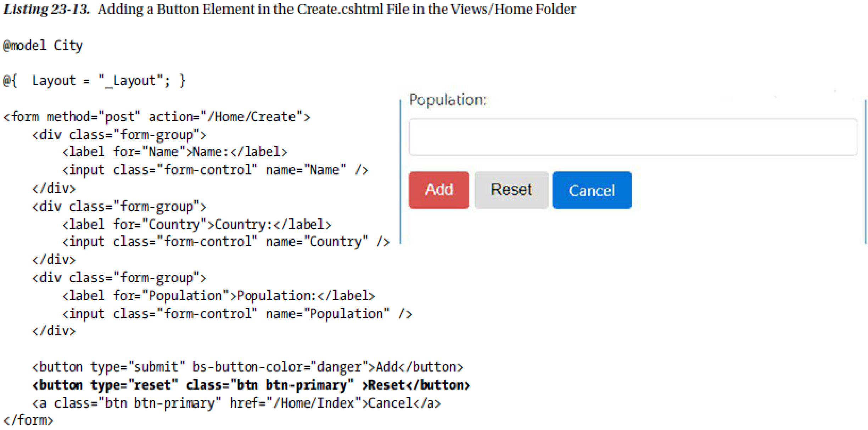Click the first div class="form-group" line
The image size is (868, 430).
click(x=119, y=135)
